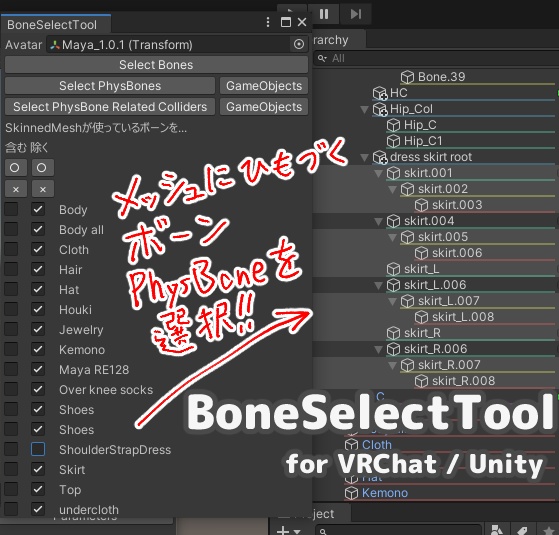Enable the include checkbox for Kemono
This screenshot has height=535, width=559.
pyautogui.click(x=11, y=349)
